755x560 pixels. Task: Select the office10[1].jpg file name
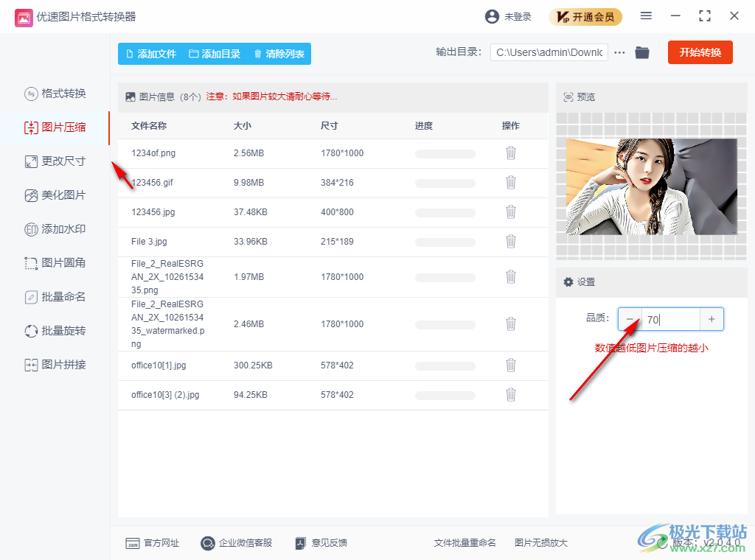point(159,365)
